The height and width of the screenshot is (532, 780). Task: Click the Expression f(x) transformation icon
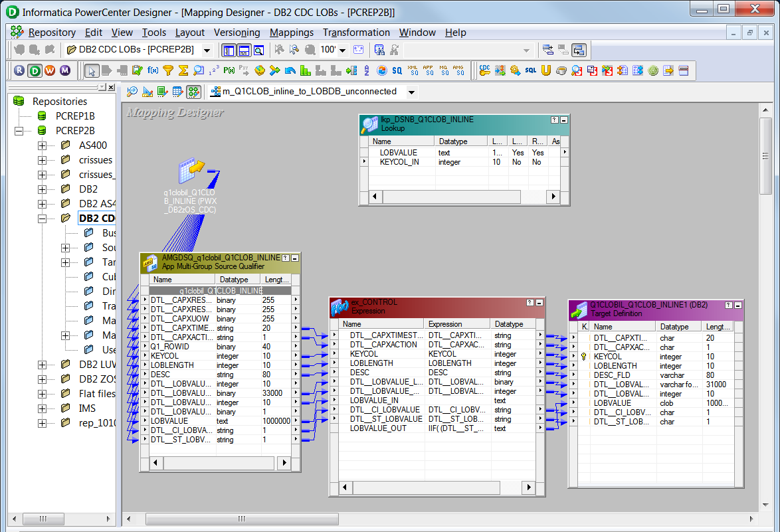pyautogui.click(x=153, y=70)
